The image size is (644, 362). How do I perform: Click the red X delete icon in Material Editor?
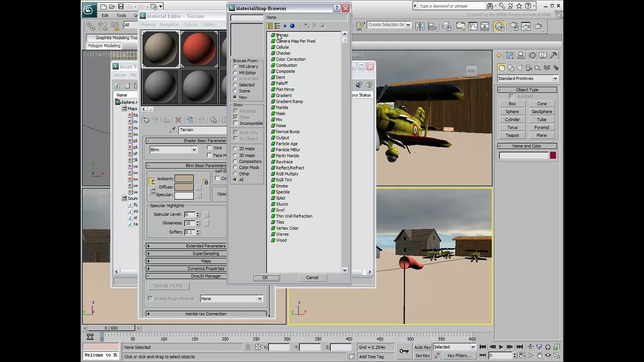point(178,120)
